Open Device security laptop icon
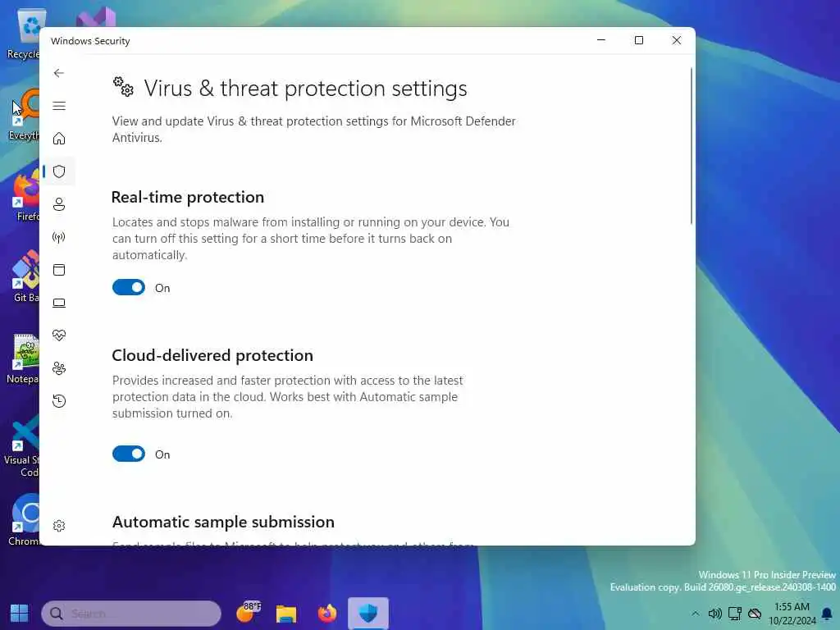This screenshot has width=840, height=630. tap(59, 304)
